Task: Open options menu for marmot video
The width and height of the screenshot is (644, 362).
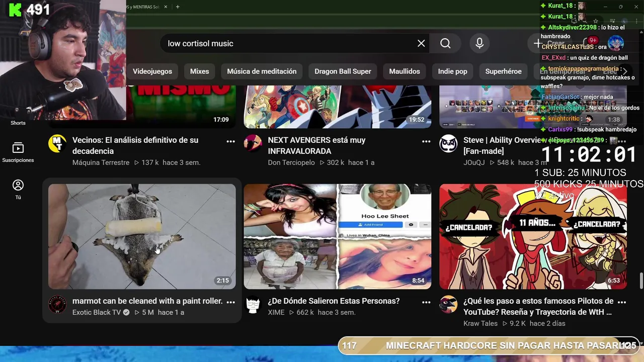Action: [230, 302]
